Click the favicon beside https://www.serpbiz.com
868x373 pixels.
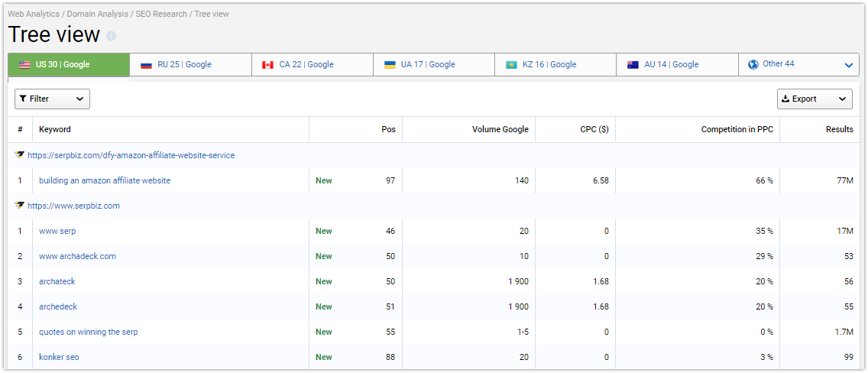pos(20,206)
